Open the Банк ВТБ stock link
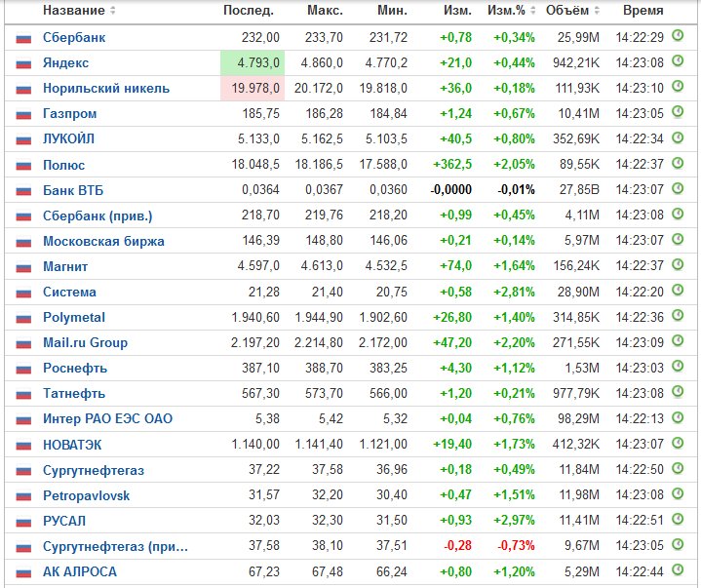This screenshot has width=701, height=588. [73, 190]
